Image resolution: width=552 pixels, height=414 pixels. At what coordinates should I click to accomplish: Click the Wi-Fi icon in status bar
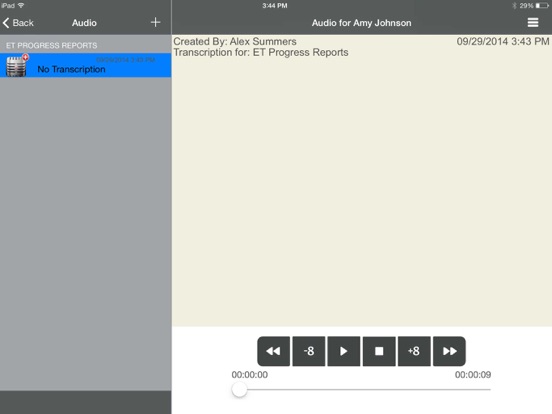[x=21, y=5]
